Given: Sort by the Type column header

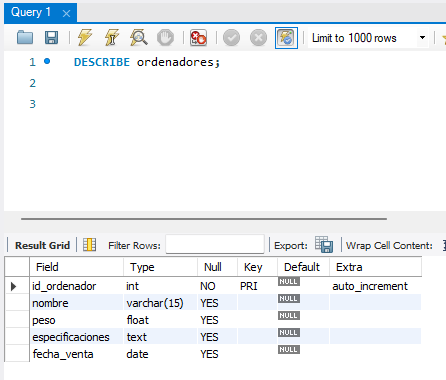Looking at the screenshot, I should click(x=160, y=267).
